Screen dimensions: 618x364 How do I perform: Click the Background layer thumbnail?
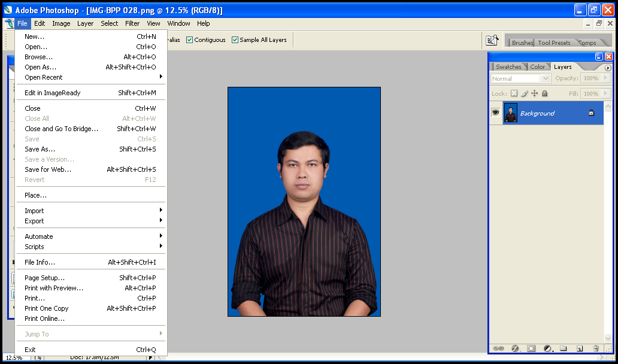click(510, 113)
